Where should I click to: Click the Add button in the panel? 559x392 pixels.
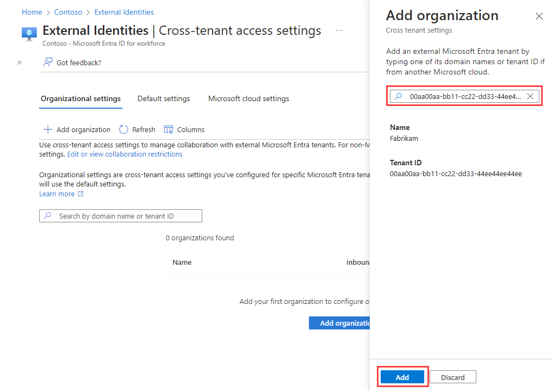402,377
